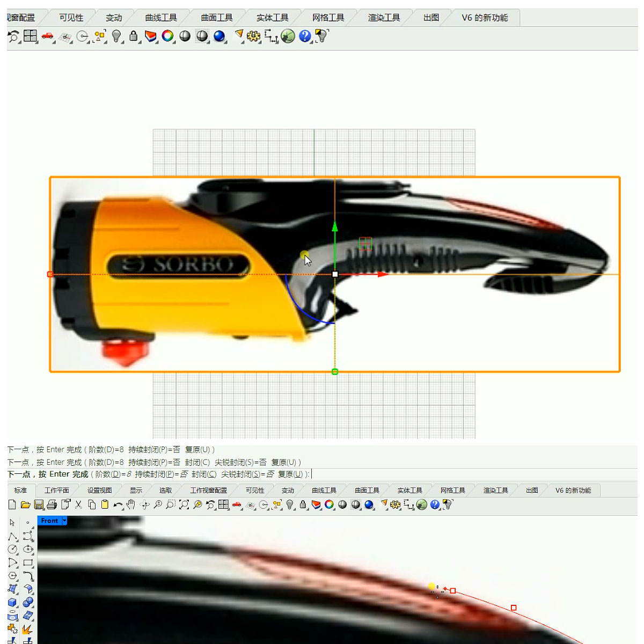Screen dimensions: 644x644
Task: Click the green scale handle on image bottom edge
Action: (x=335, y=371)
